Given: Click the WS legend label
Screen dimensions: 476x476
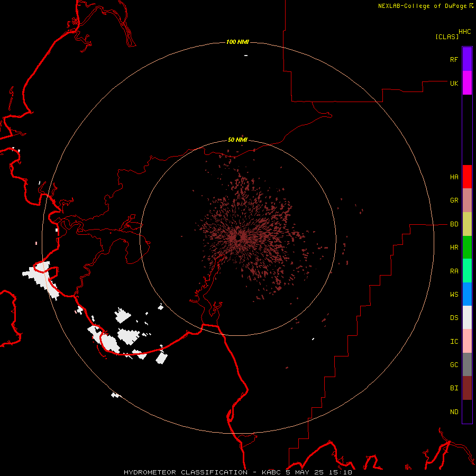Looking at the screenshot, I should pyautogui.click(x=454, y=295).
